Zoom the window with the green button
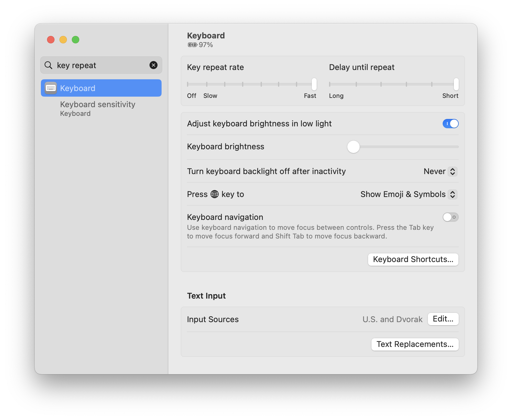This screenshot has height=420, width=512. (x=76, y=40)
